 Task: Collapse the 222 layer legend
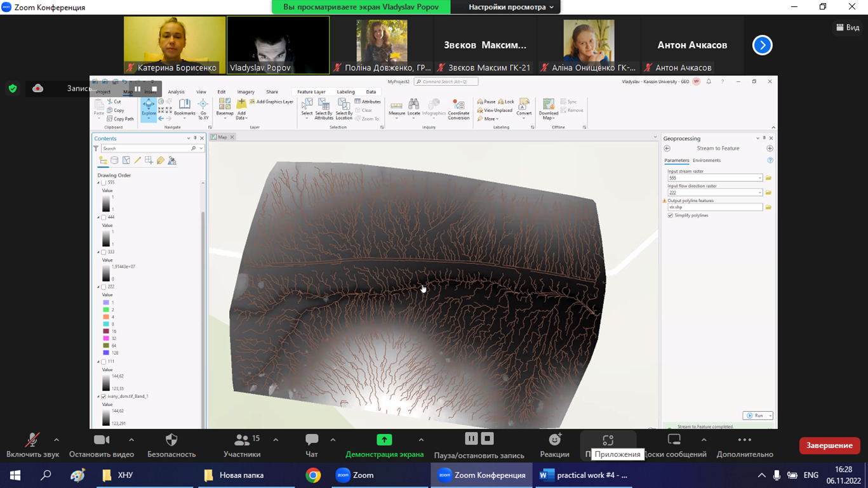click(x=98, y=287)
